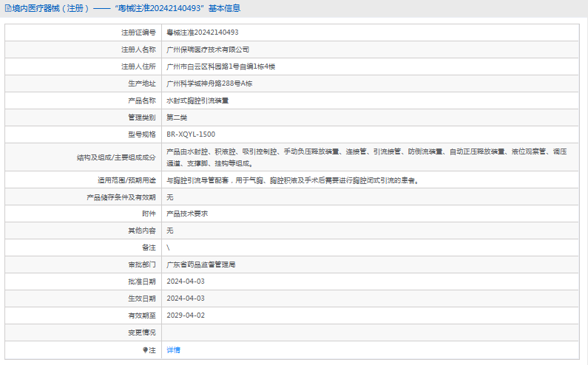The height and width of the screenshot is (365, 588).
Task: Select expiry date 2029-04-02
Action: coord(186,315)
